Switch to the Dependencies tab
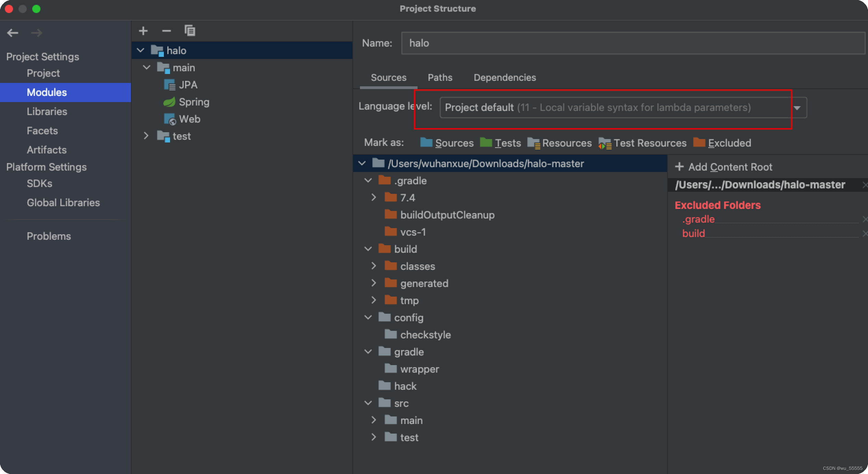Image resolution: width=868 pixels, height=474 pixels. click(504, 76)
